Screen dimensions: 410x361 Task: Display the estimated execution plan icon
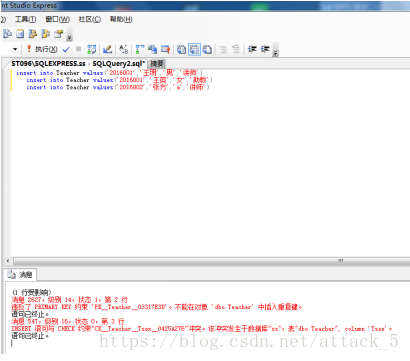point(92,49)
